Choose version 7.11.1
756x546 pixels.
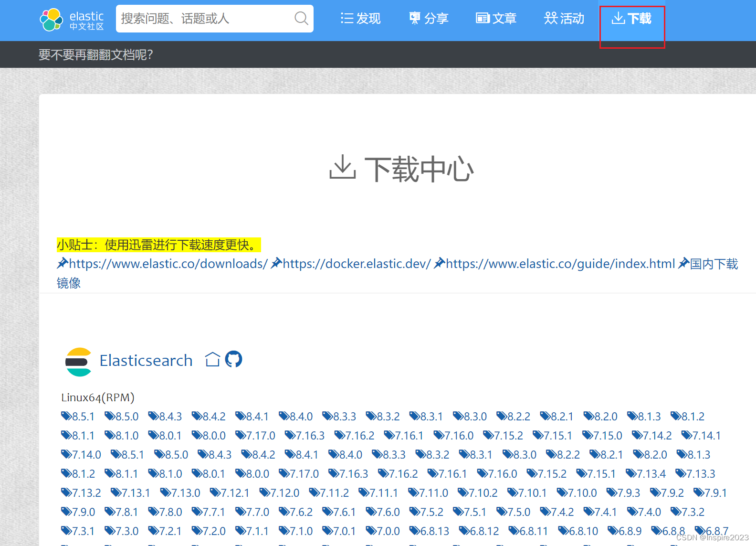coord(378,493)
